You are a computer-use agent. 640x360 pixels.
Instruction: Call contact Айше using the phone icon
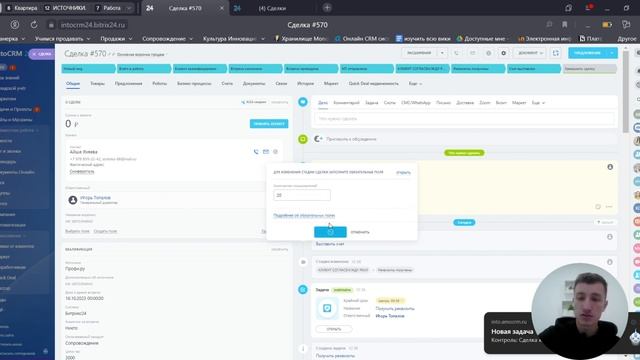256,151
